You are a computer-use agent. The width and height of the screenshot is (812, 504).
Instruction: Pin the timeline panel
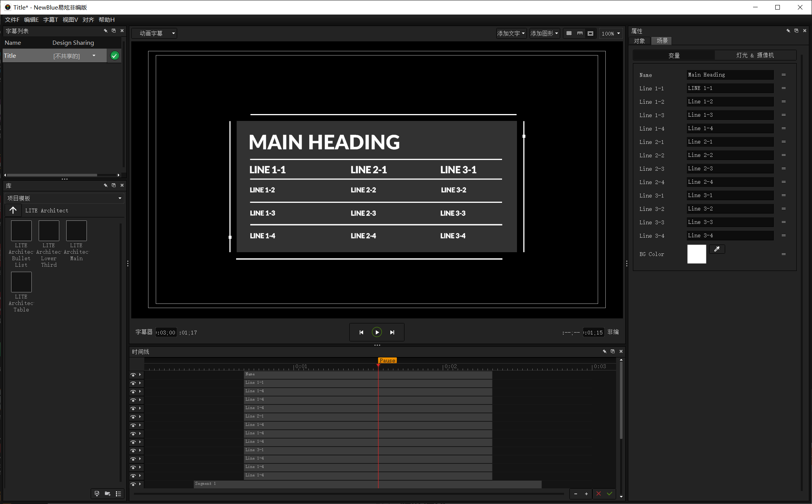(x=604, y=351)
